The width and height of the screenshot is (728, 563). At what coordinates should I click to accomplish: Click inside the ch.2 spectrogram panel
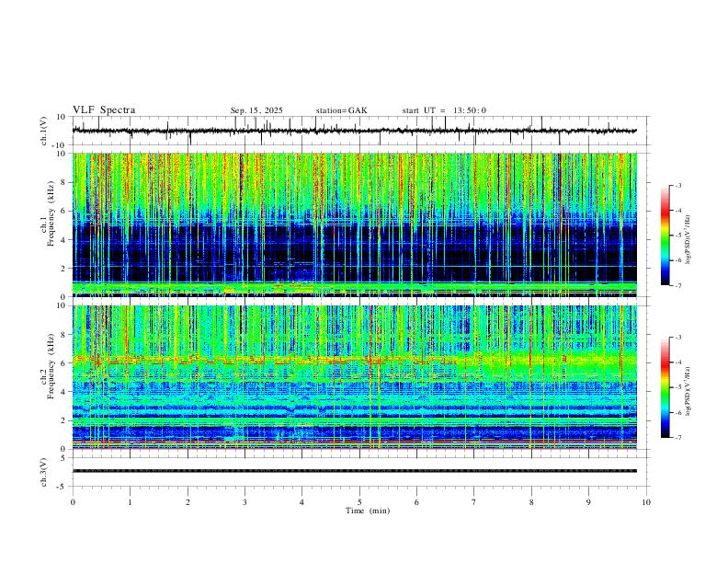click(354, 377)
